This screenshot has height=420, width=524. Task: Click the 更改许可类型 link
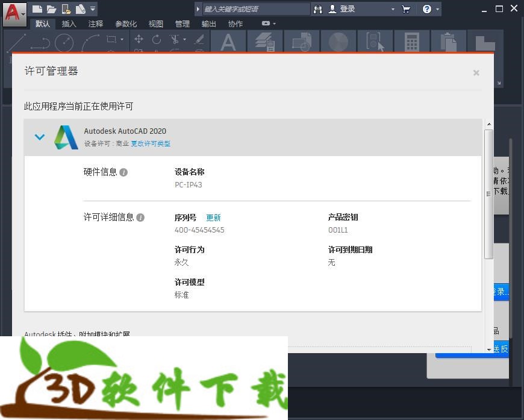(x=151, y=143)
